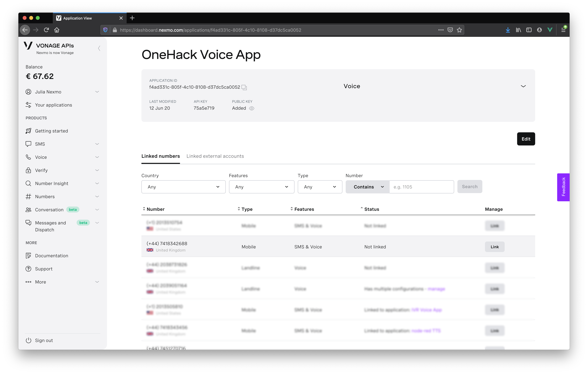Link the number 7418342688

coord(494,247)
